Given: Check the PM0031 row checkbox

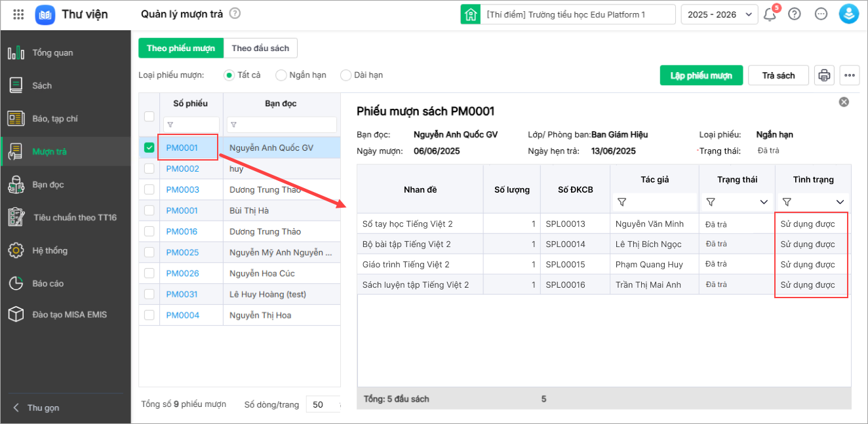Looking at the screenshot, I should coord(149,294).
